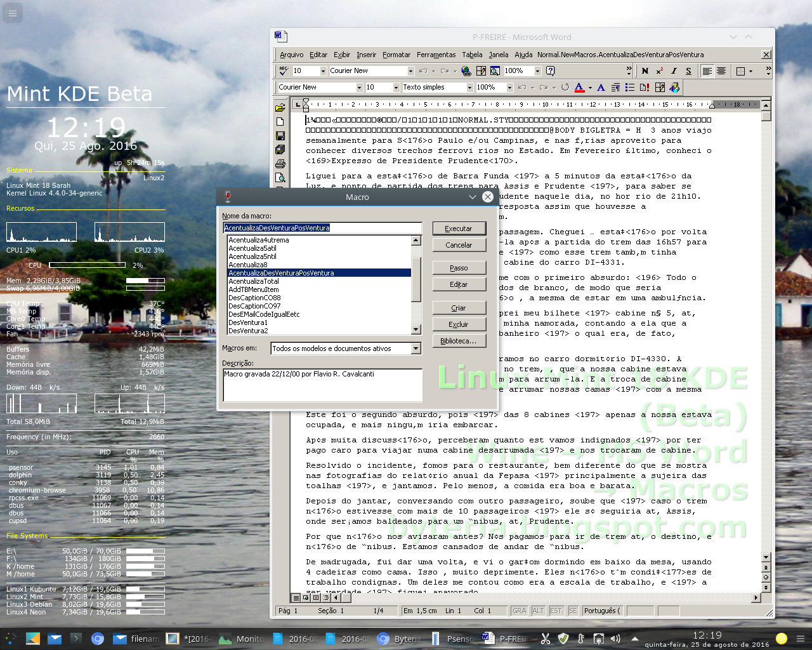812x650 pixels.
Task: Click the blue letter A text effect icon
Action: (x=601, y=87)
